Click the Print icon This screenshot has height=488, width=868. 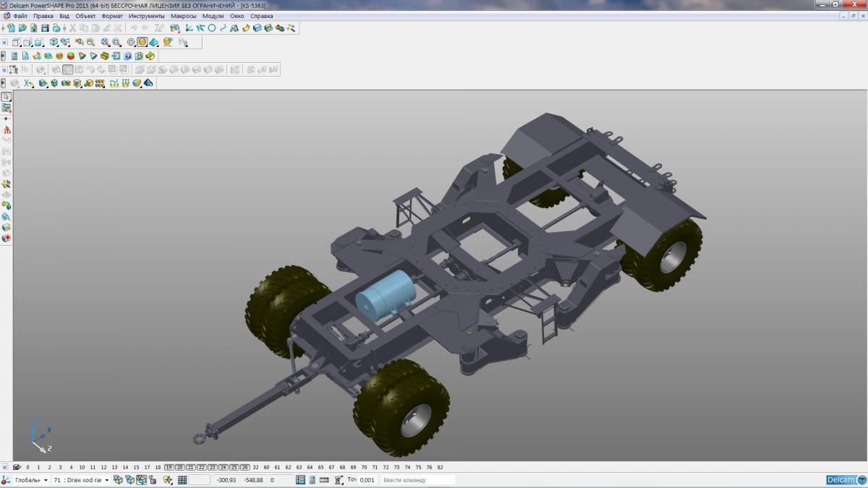pyautogui.click(x=56, y=27)
